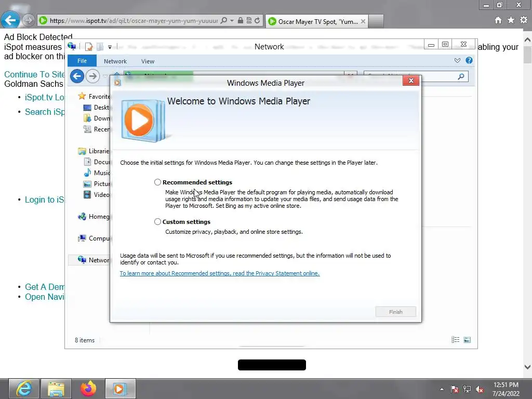The height and width of the screenshot is (399, 532).
Task: Open Windows Media Player taskbar icon
Action: [120, 389]
